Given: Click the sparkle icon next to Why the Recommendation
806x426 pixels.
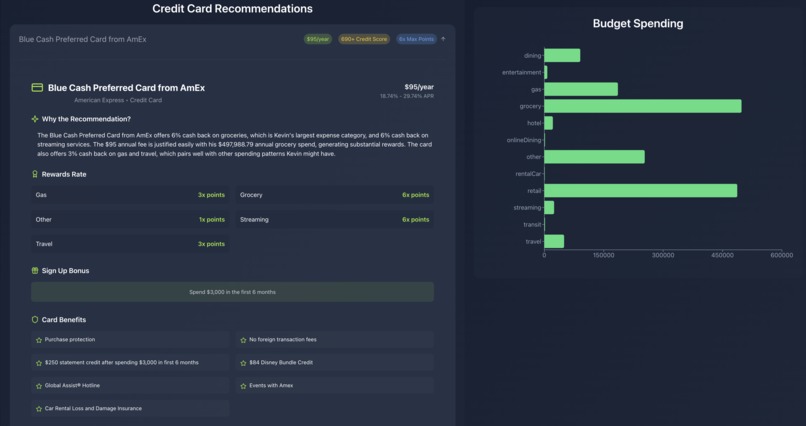Looking at the screenshot, I should click(x=35, y=119).
